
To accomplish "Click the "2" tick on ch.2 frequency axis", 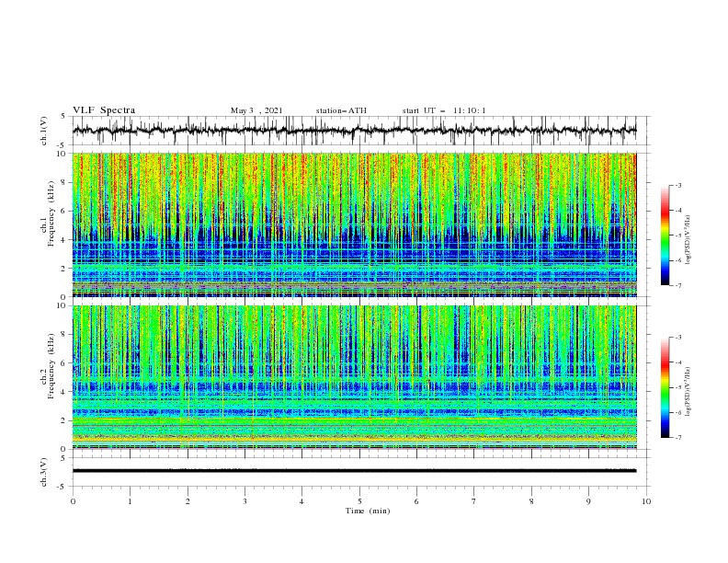I will click(63, 420).
